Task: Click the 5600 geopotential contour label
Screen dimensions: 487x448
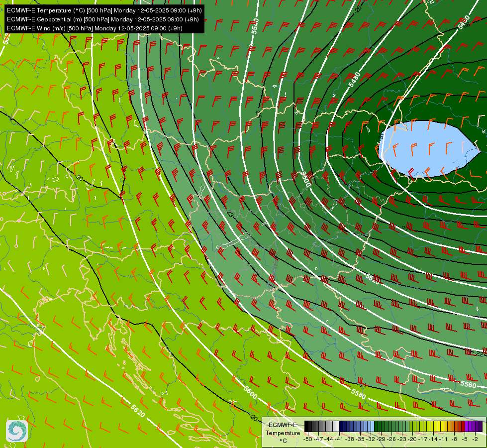Action: pyautogui.click(x=250, y=392)
